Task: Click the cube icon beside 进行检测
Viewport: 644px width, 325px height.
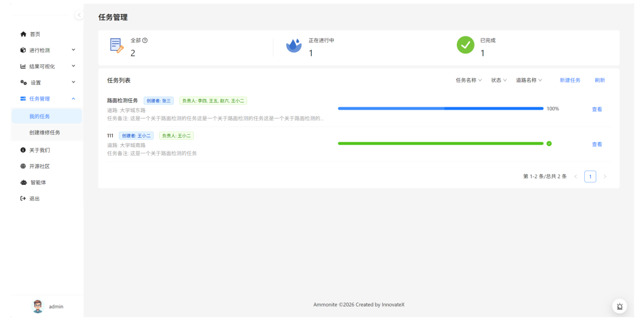Action: point(23,50)
